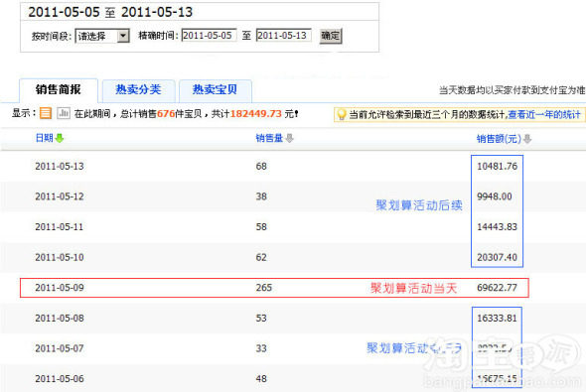Screen dimensions: 586x392
Task: Open the 按时间段 time period dropdown
Action: pos(102,36)
